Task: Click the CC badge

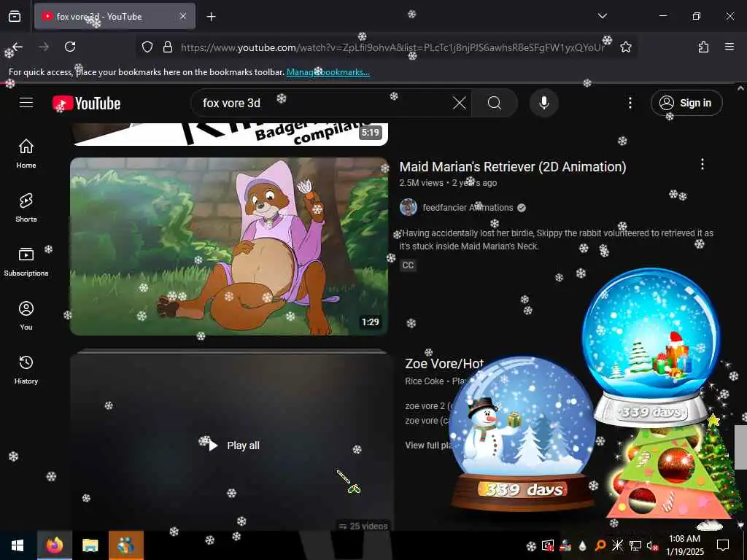Action: (x=408, y=265)
